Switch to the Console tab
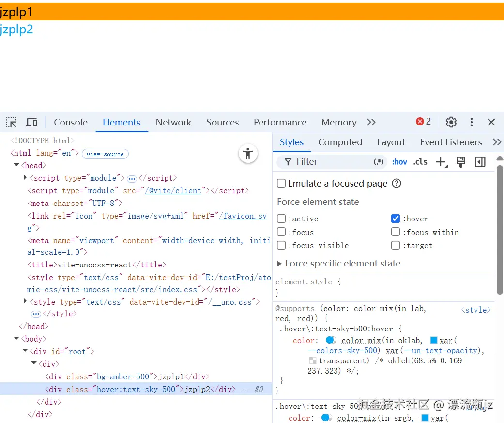 point(71,122)
